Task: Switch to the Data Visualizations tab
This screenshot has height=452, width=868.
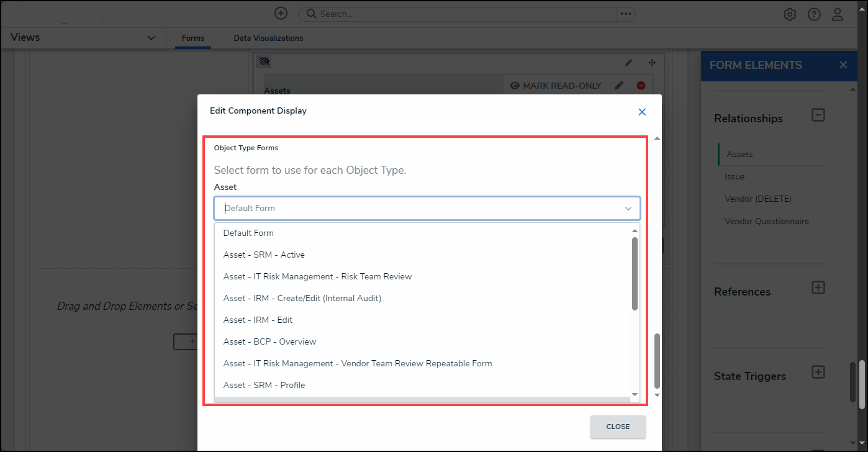Action: [268, 38]
